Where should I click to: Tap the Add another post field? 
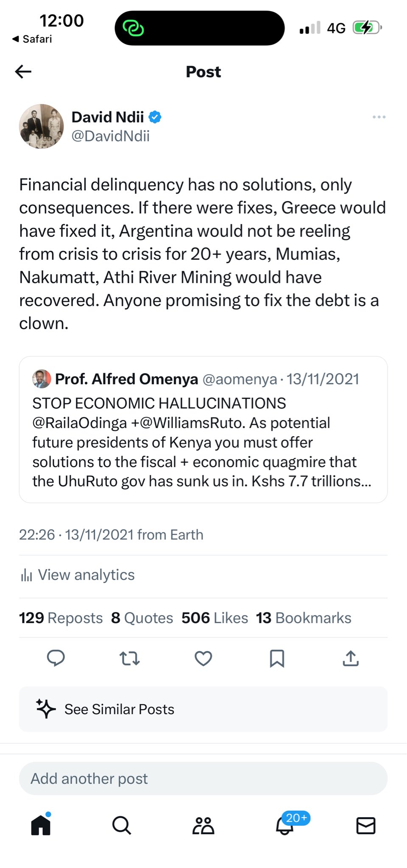pyautogui.click(x=203, y=779)
